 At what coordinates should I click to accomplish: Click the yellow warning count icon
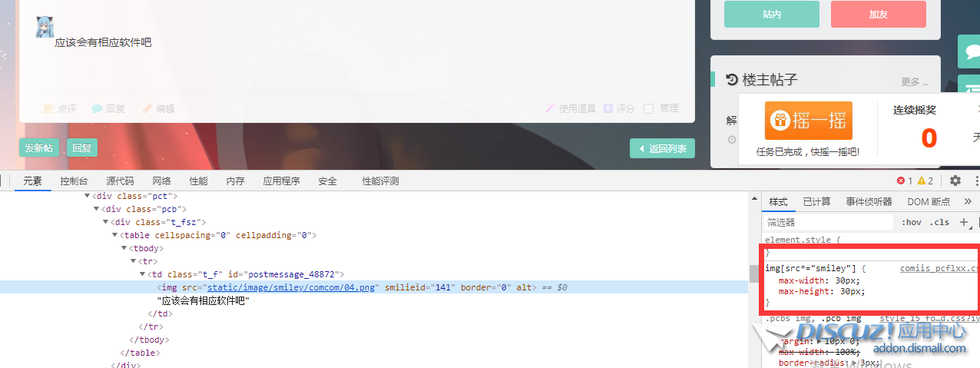click(x=921, y=181)
